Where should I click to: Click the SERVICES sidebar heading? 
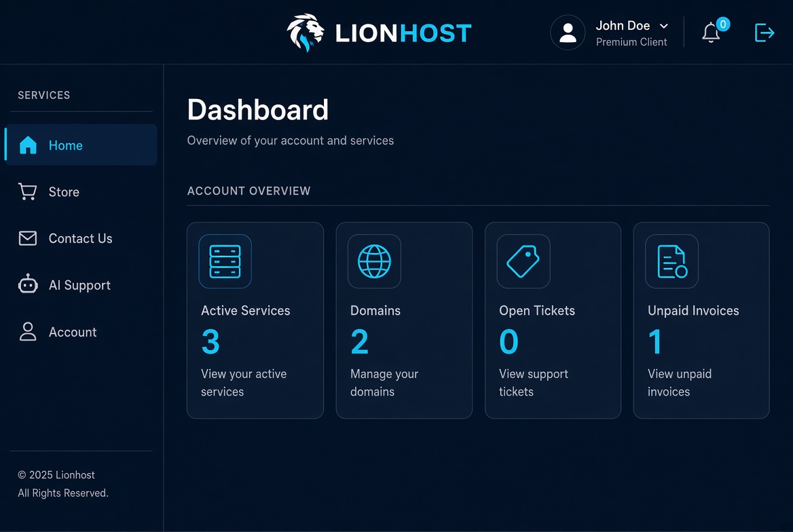(44, 95)
